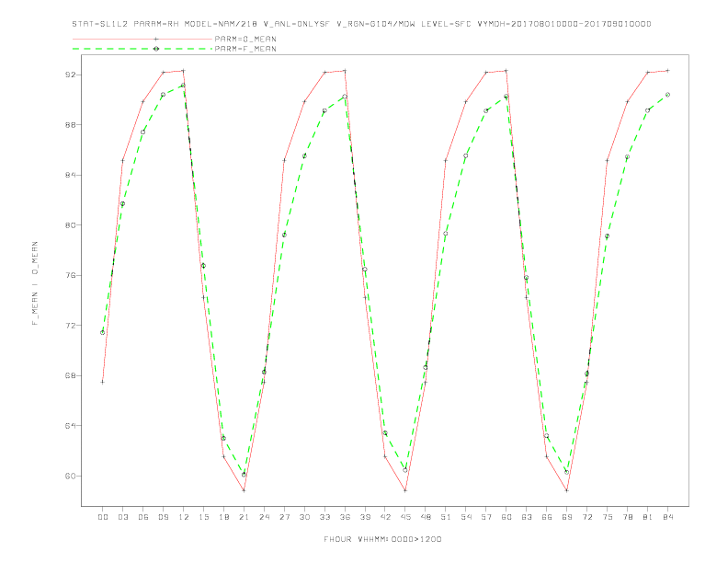Click the 06 x-axis tick label
The height and width of the screenshot is (563, 728).
click(x=143, y=517)
